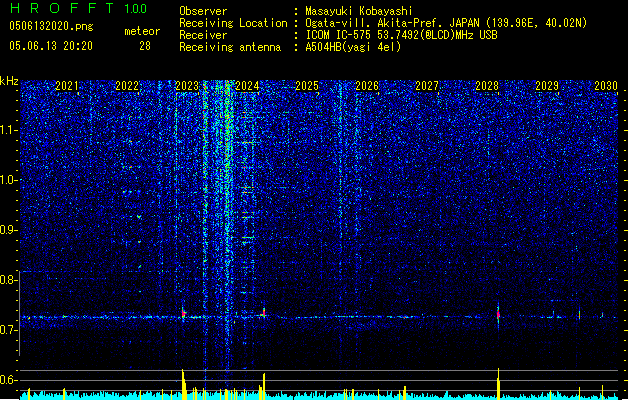The width and height of the screenshot is (629, 400).
Task: Click the Observer label
Action: 203,11
